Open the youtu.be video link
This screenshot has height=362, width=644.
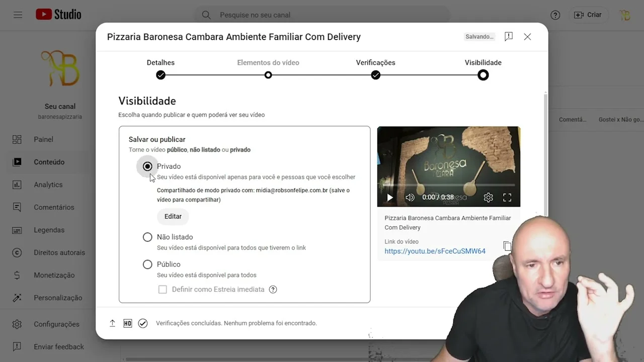point(435,251)
